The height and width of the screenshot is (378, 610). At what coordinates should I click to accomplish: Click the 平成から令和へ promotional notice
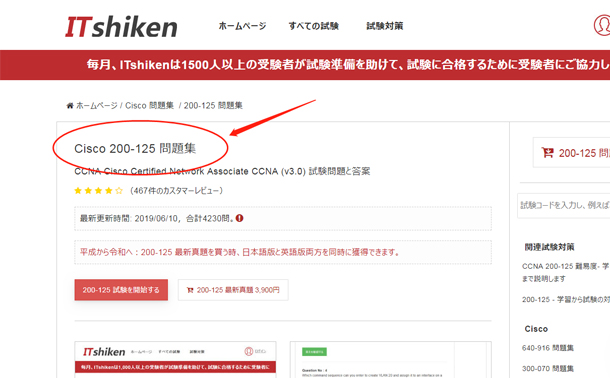point(240,252)
